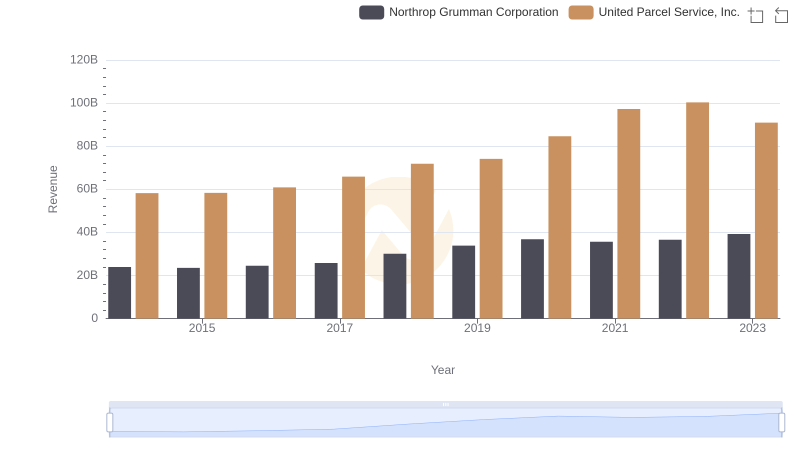Click the 60B y-axis label
The width and height of the screenshot is (800, 461).
tap(87, 189)
